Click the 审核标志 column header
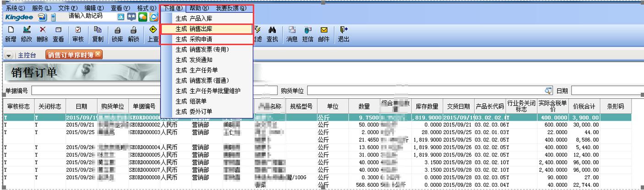 coord(19,106)
